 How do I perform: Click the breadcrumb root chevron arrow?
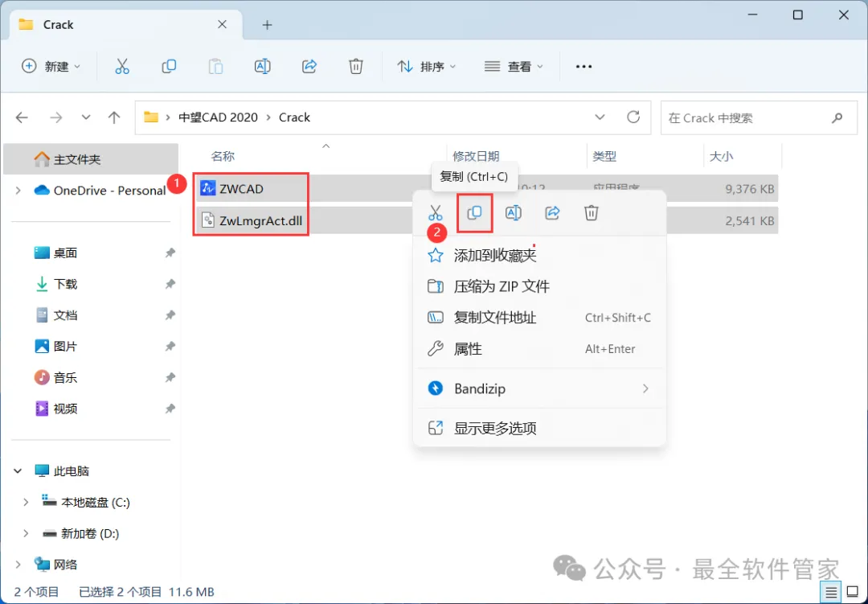click(x=167, y=117)
